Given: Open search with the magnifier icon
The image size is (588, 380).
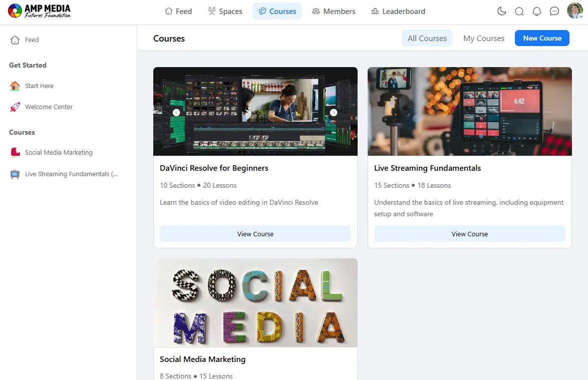Looking at the screenshot, I should click(519, 12).
